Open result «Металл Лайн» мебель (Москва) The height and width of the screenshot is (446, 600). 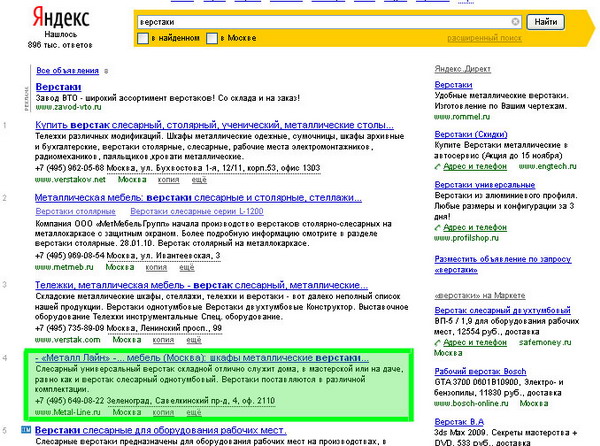click(x=202, y=358)
